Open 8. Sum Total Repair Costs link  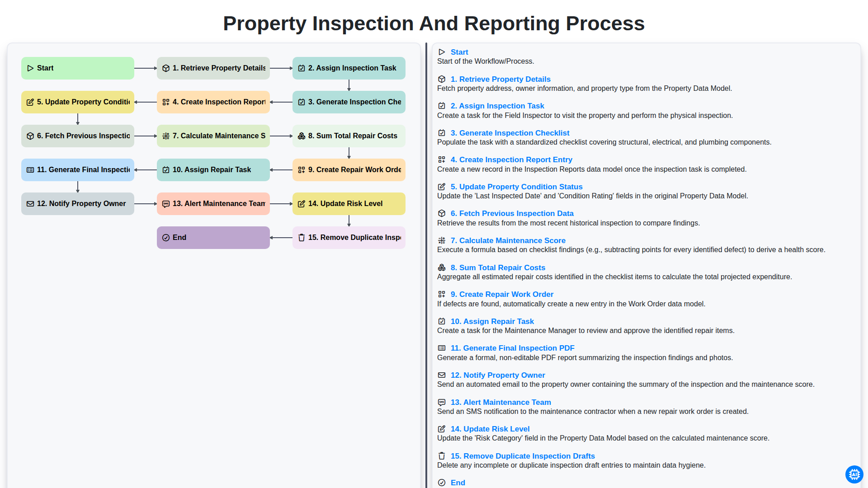click(x=498, y=267)
